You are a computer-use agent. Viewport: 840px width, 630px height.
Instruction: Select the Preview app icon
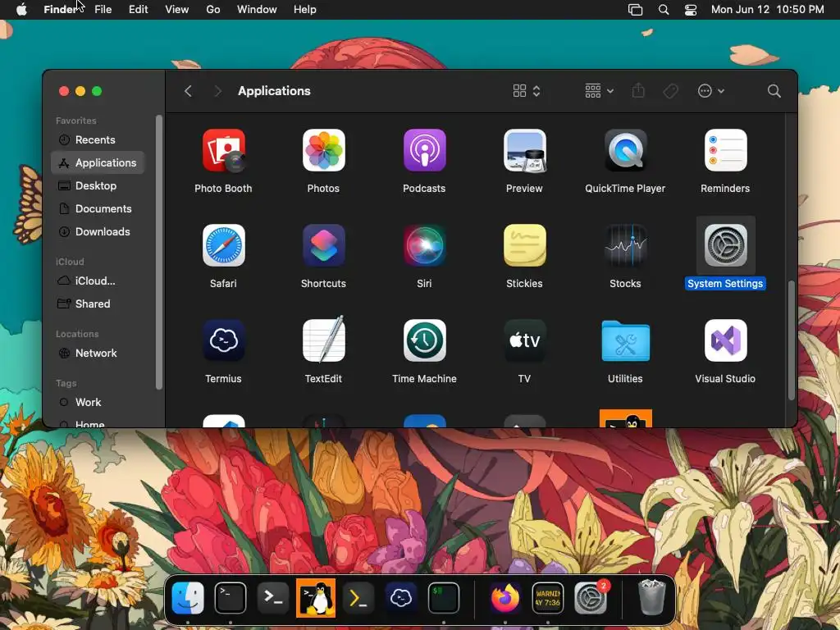click(x=524, y=151)
